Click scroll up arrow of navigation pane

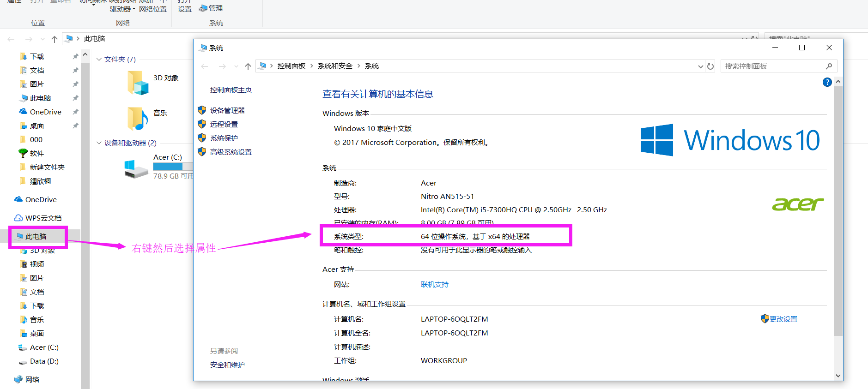85,54
